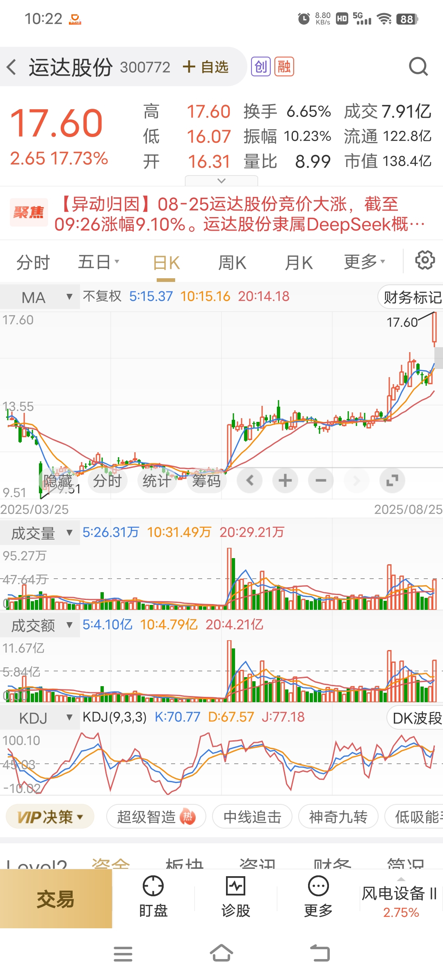Image resolution: width=443 pixels, height=980 pixels.
Task: Zoom in chart with plus button
Action: click(x=285, y=480)
